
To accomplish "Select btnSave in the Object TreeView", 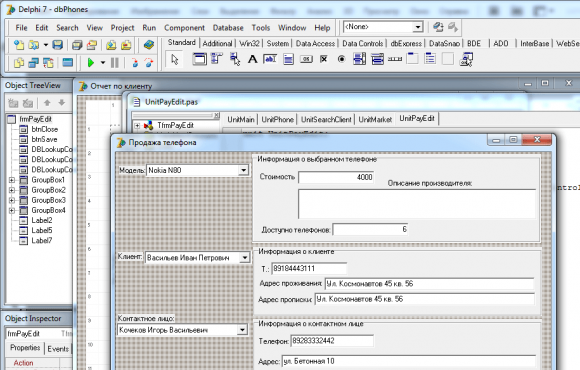I will point(44,139).
